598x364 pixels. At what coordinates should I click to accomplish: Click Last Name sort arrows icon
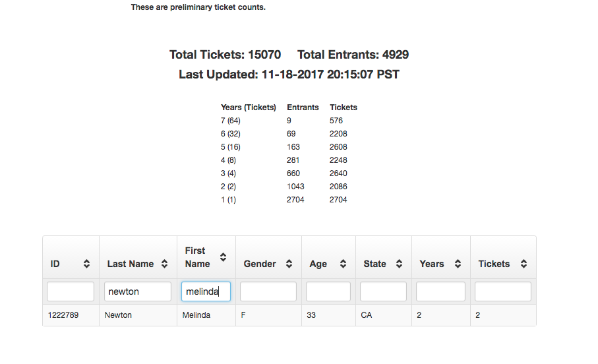164,264
